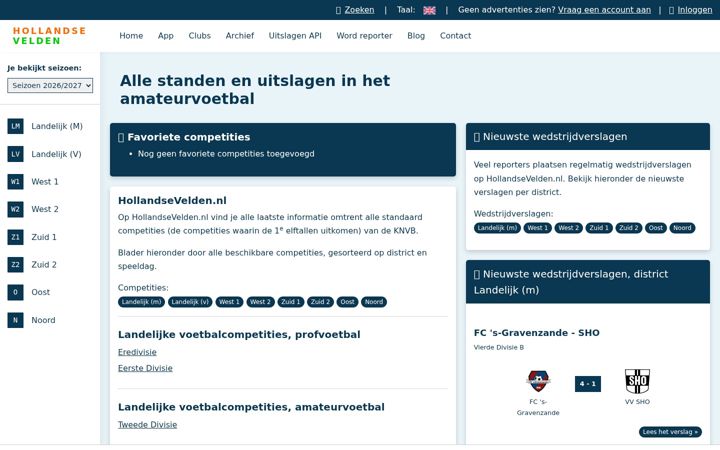Click Oost pill under Wedstrijdverslagen
The width and height of the screenshot is (720, 450).
click(x=656, y=228)
